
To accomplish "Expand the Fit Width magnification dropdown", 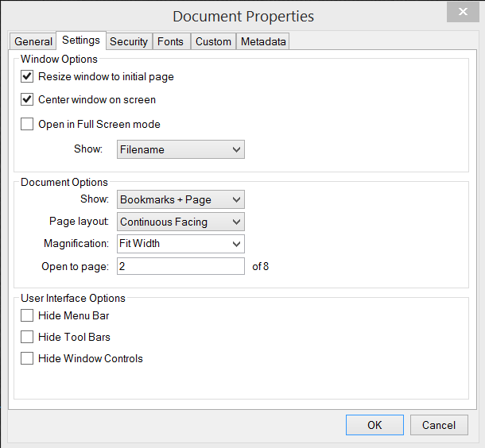I will click(x=180, y=244).
